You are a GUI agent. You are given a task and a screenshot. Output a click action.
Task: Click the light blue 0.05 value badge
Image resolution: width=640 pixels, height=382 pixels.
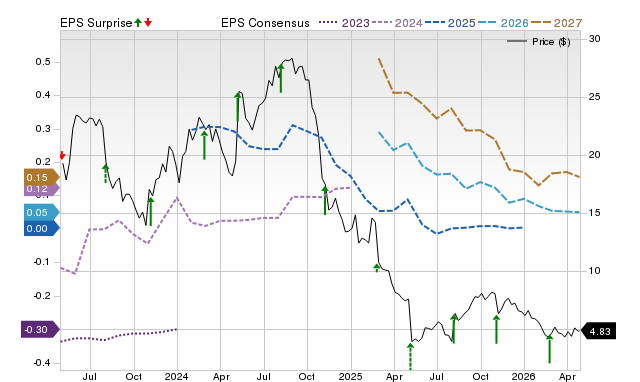42,212
